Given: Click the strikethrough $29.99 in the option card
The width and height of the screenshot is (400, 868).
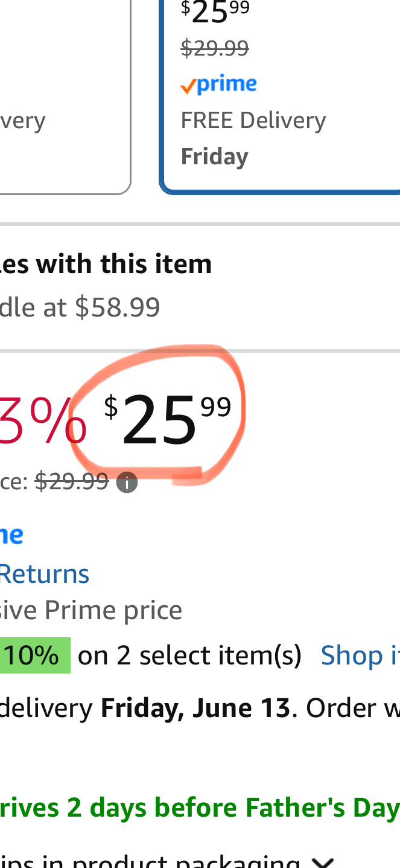Looking at the screenshot, I should (215, 48).
